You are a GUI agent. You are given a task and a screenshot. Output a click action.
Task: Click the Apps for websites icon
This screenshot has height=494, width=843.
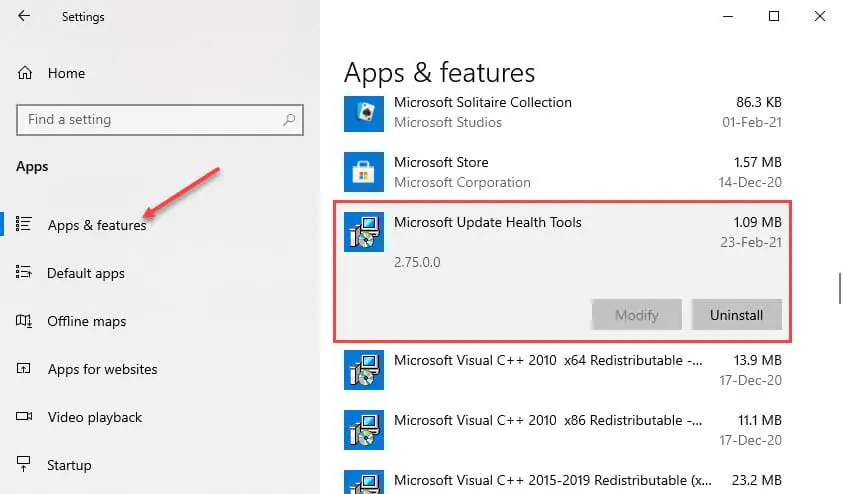[x=24, y=368]
